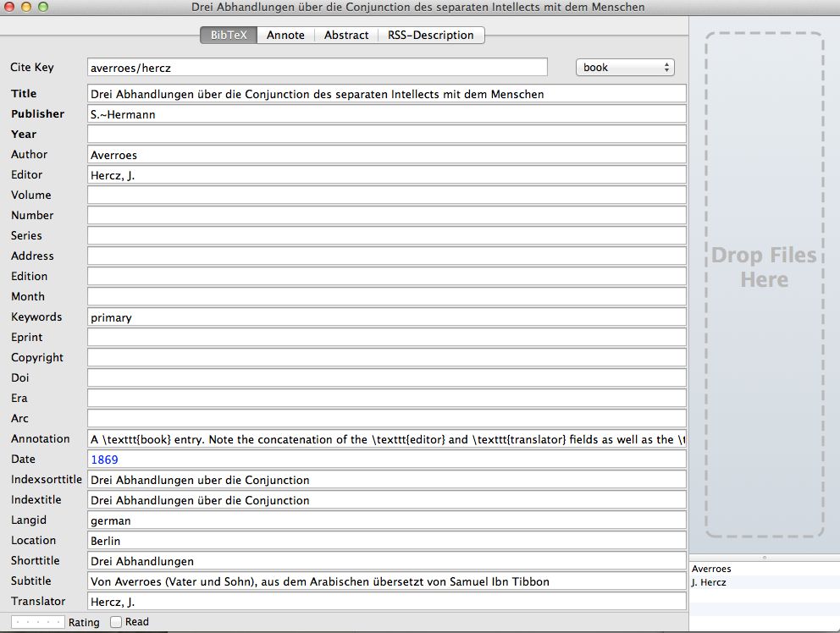Click the Editor field
840x633 pixels.
tap(387, 175)
